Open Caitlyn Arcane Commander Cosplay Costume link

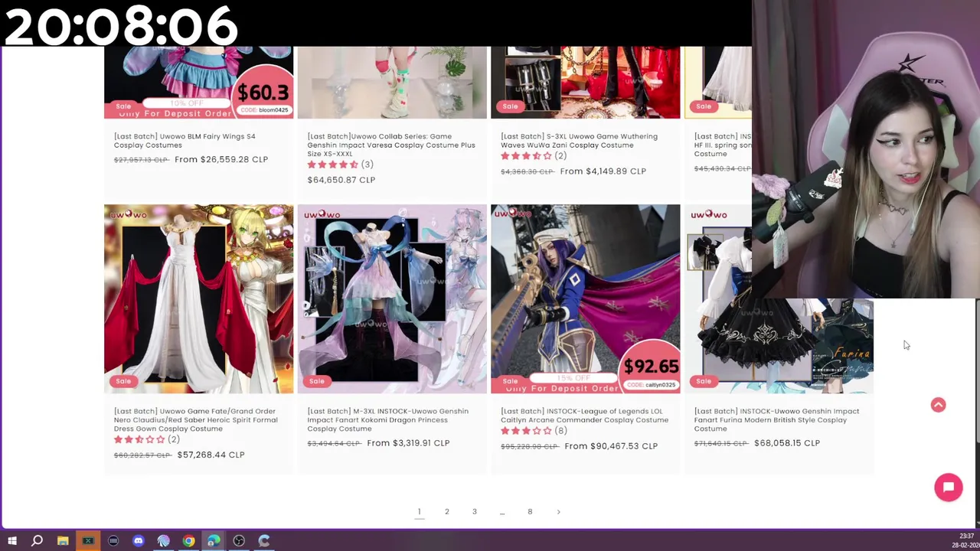pyautogui.click(x=584, y=416)
